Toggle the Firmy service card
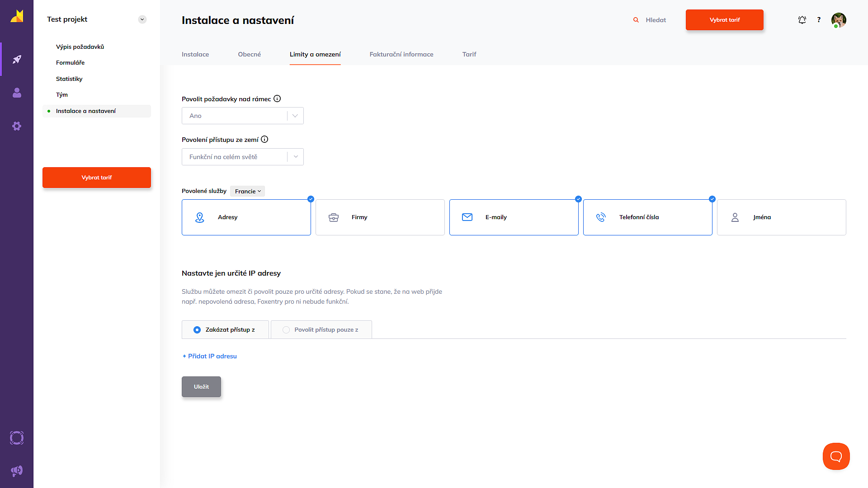868x488 pixels. click(380, 217)
